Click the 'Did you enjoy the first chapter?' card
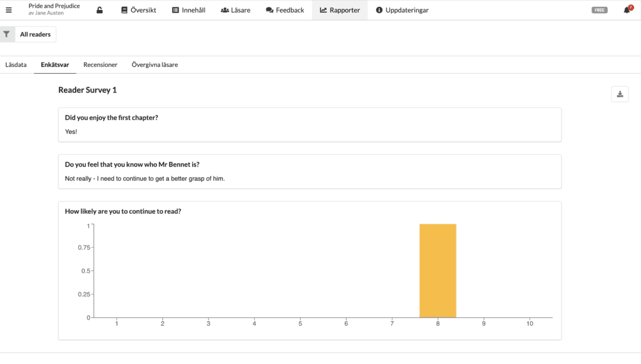 tap(310, 124)
